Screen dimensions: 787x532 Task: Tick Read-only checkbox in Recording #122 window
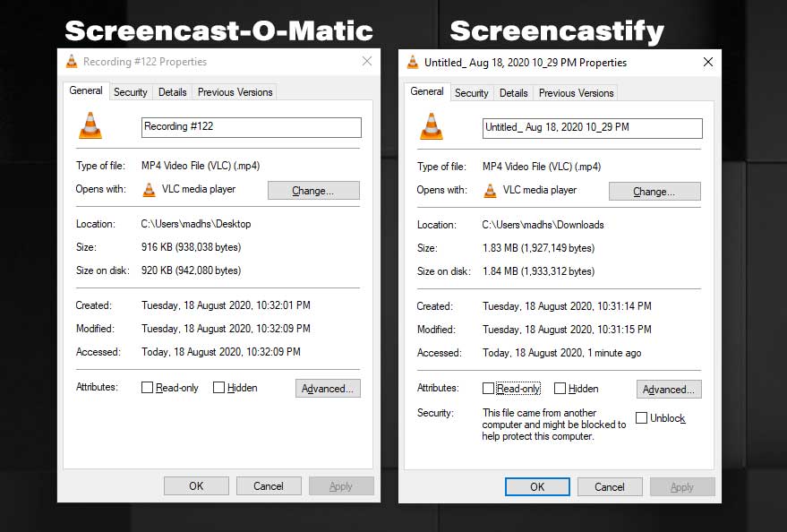(147, 388)
